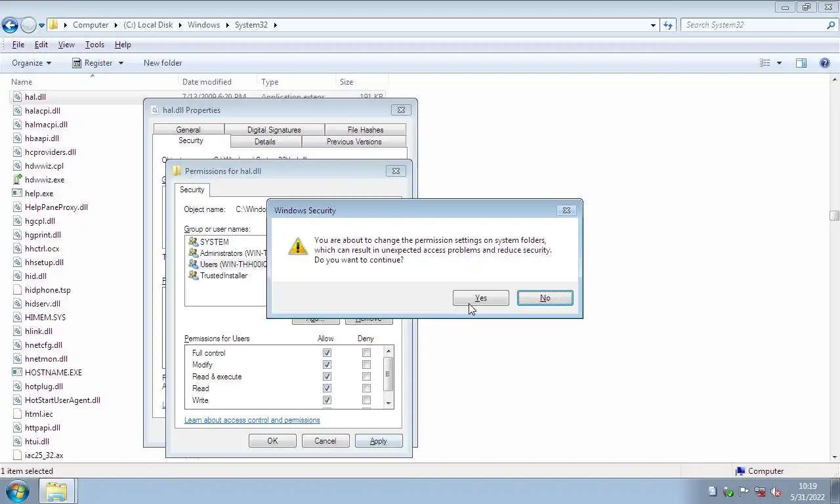Toggle Allow checkbox for Modify
Viewport: 840px width, 504px height.
pyautogui.click(x=327, y=365)
